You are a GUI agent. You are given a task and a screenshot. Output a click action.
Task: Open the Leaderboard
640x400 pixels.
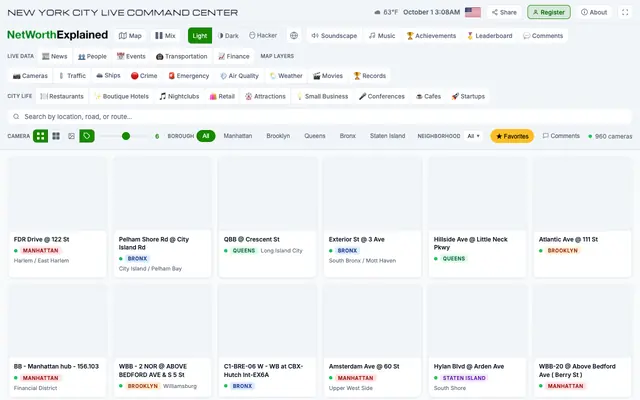(489, 36)
